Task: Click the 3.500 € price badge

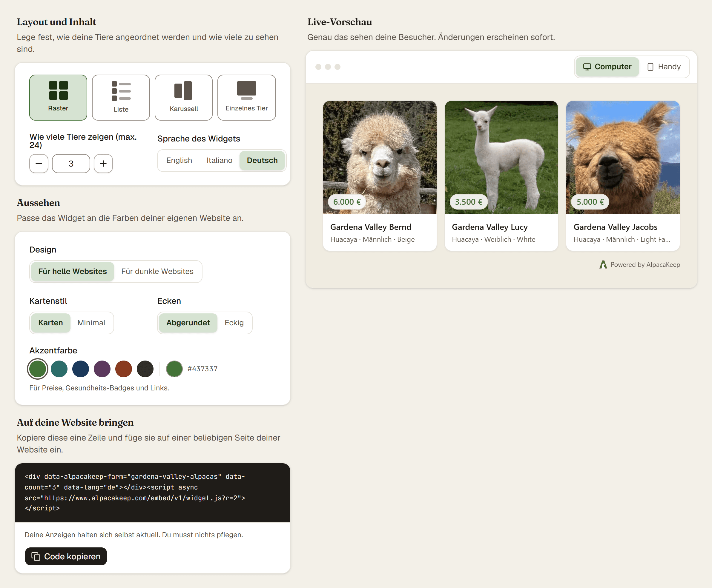Action: coord(469,202)
